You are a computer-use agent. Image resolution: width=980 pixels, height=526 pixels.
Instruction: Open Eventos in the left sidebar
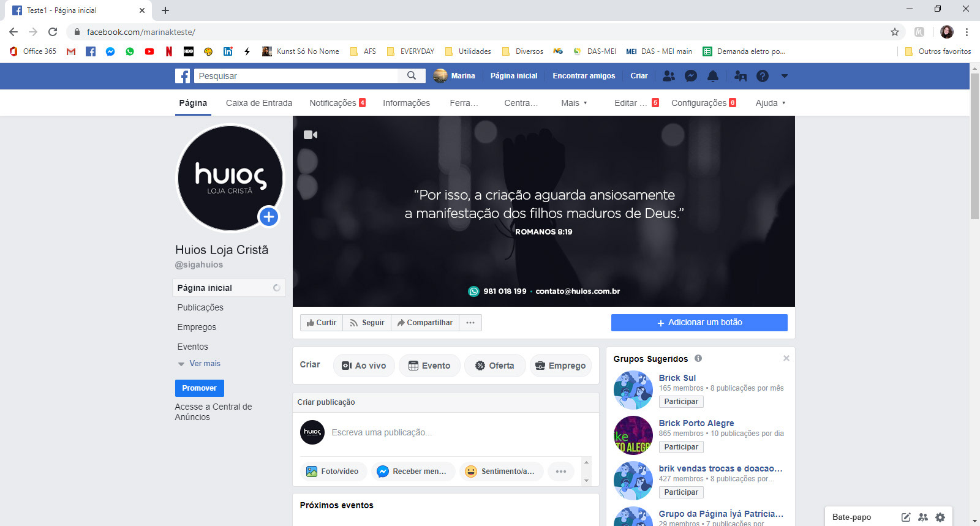pos(193,347)
